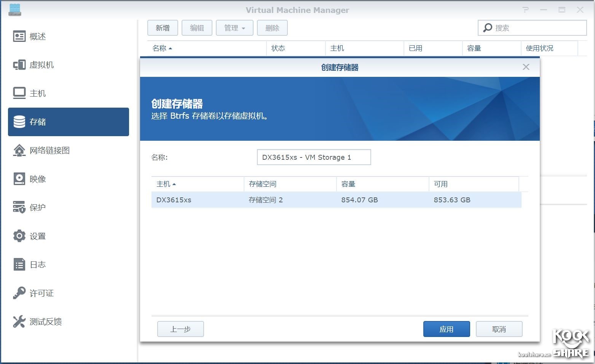The width and height of the screenshot is (595, 364).
Task: Click the storage name input field
Action: [314, 157]
